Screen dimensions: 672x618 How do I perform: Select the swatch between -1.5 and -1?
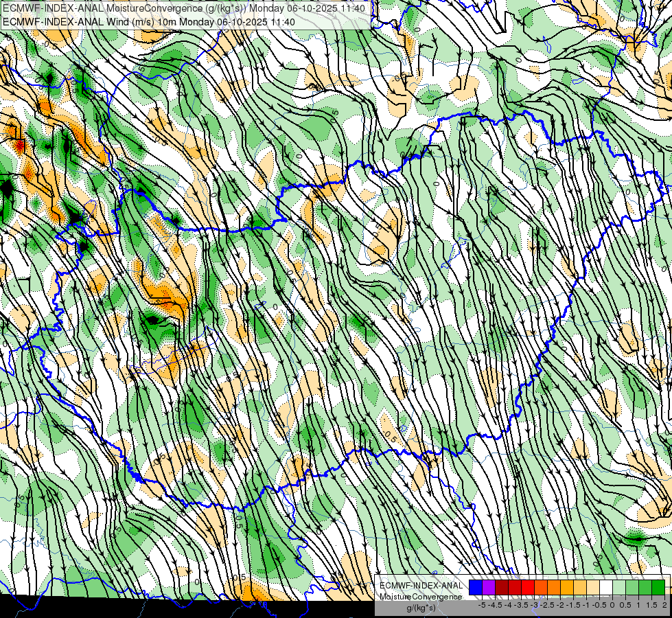point(580,588)
